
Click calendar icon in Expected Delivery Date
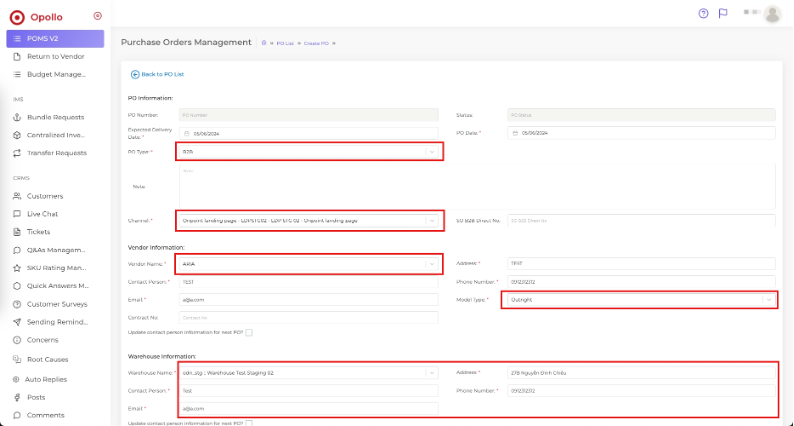187,134
